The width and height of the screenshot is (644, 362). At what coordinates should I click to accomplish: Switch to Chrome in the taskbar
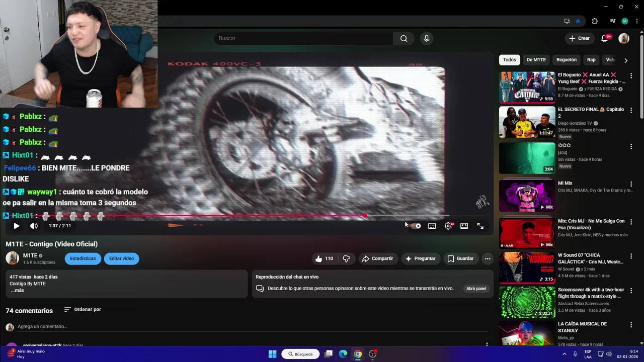coord(358,354)
